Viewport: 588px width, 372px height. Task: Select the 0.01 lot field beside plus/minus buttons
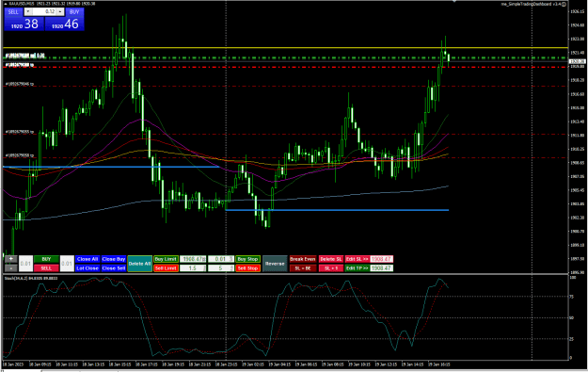pyautogui.click(x=25, y=264)
